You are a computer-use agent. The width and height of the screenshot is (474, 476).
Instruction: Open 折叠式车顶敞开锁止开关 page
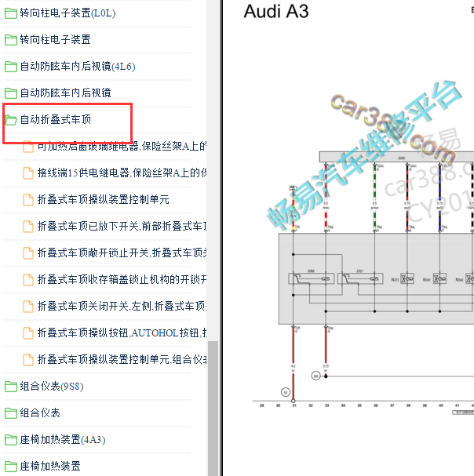tap(122, 253)
